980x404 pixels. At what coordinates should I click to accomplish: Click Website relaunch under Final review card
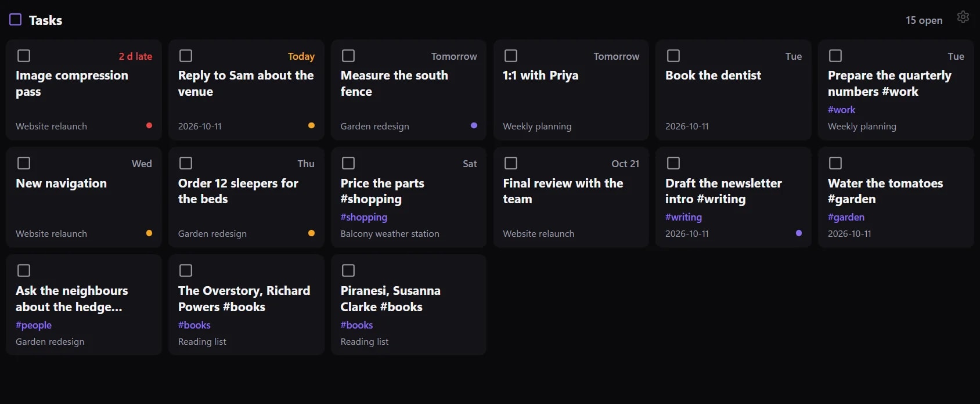538,233
